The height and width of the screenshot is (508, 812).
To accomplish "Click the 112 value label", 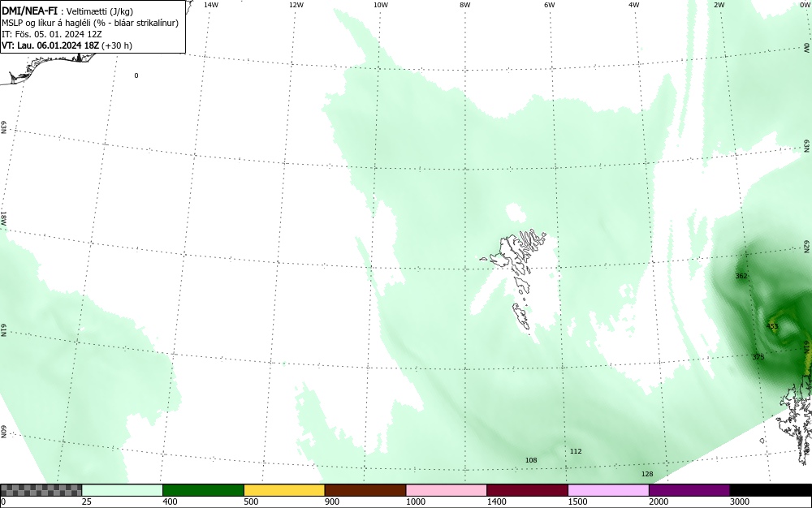I will (576, 452).
